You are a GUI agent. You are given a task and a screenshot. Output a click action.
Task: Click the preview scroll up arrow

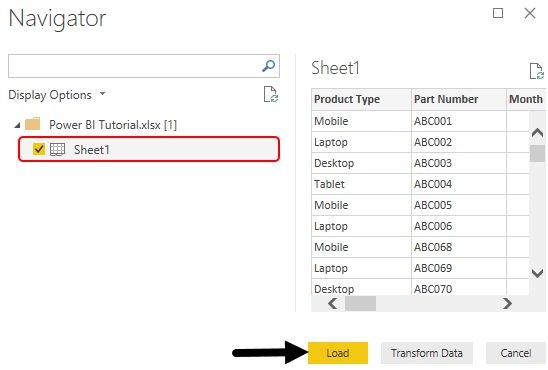537,132
